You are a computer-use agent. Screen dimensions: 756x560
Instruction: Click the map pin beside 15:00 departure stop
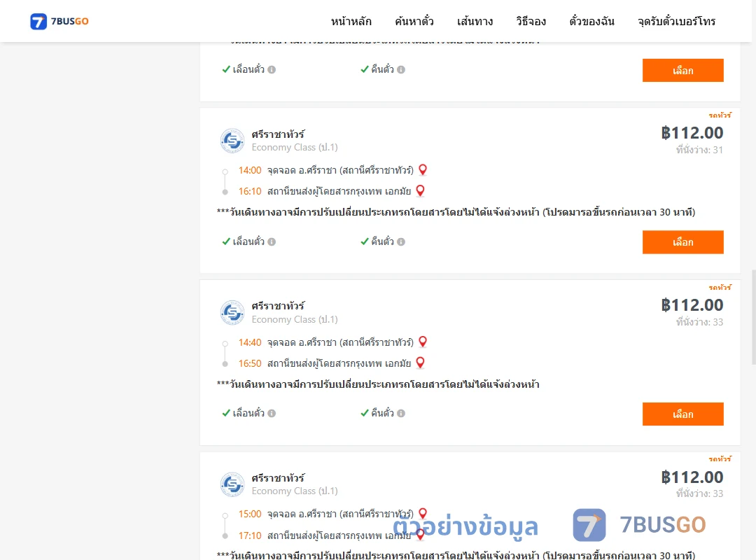[x=423, y=513]
